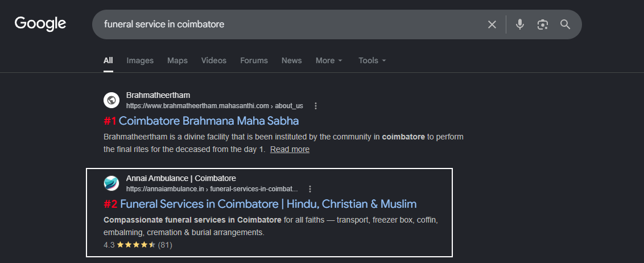Open search by image camera icon
The width and height of the screenshot is (644, 263).
(543, 24)
